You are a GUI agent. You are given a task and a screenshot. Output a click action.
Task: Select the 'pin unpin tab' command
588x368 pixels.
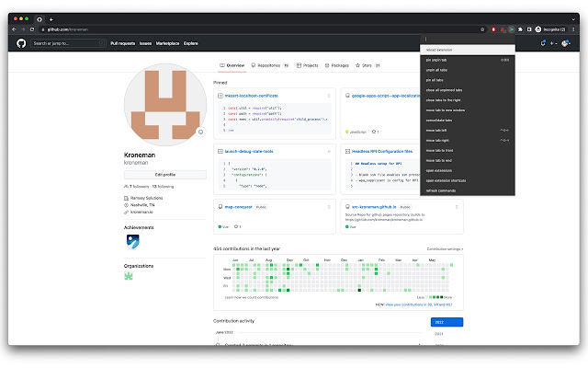pos(468,60)
